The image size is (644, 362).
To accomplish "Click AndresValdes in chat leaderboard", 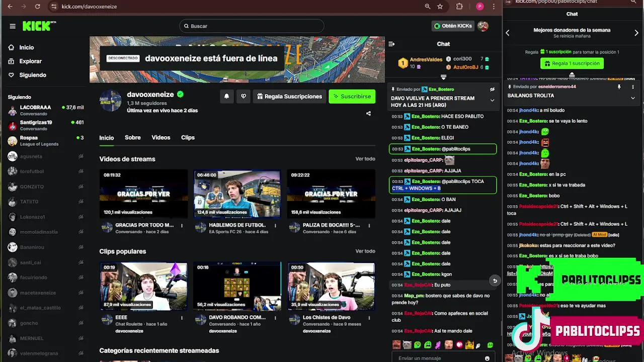I will click(426, 59).
